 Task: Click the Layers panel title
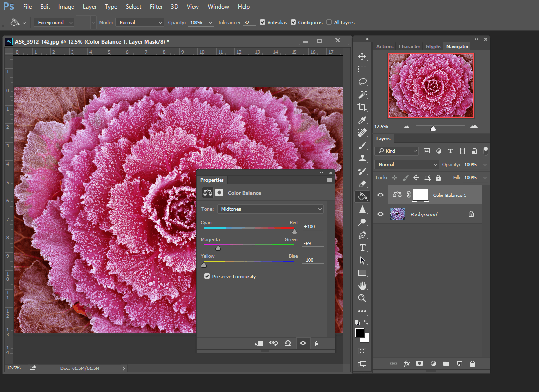(383, 139)
